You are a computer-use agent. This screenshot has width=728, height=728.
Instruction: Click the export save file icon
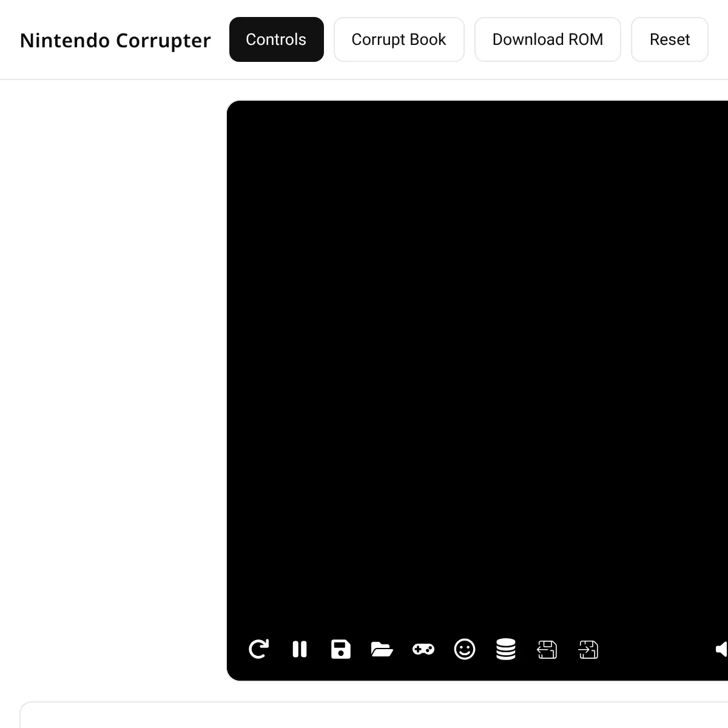point(547,649)
